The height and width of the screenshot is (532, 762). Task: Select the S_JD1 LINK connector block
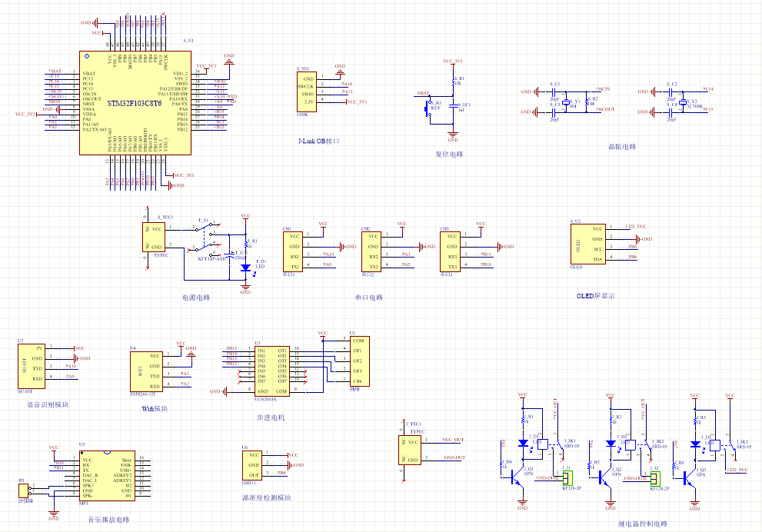[307, 91]
